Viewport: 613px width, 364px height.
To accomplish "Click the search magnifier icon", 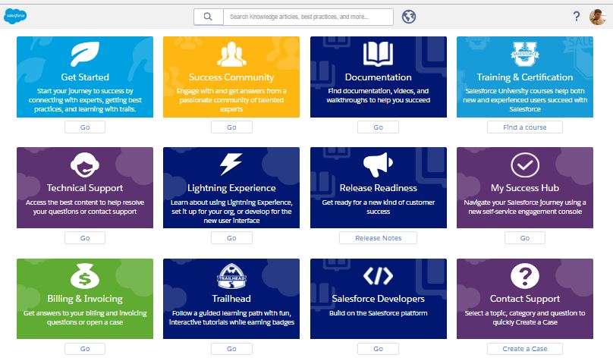I will pos(208,17).
